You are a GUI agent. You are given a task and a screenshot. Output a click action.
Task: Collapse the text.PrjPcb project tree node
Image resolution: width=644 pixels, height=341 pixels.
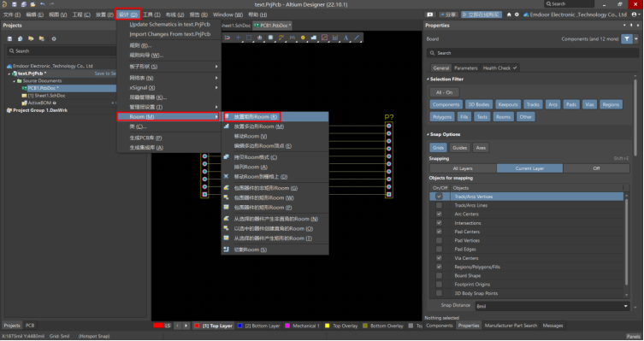tap(9, 73)
